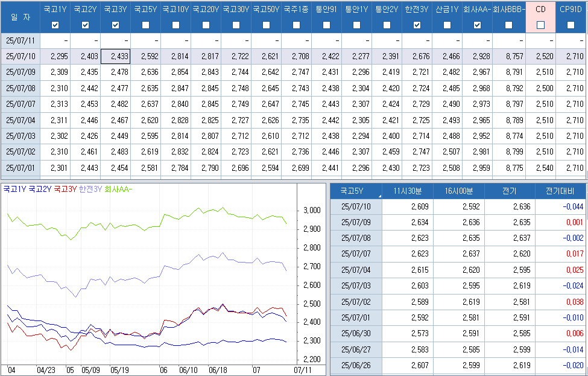The image size is (588, 376).
Task: Select the 16시00분 column header
Action: pos(459,191)
